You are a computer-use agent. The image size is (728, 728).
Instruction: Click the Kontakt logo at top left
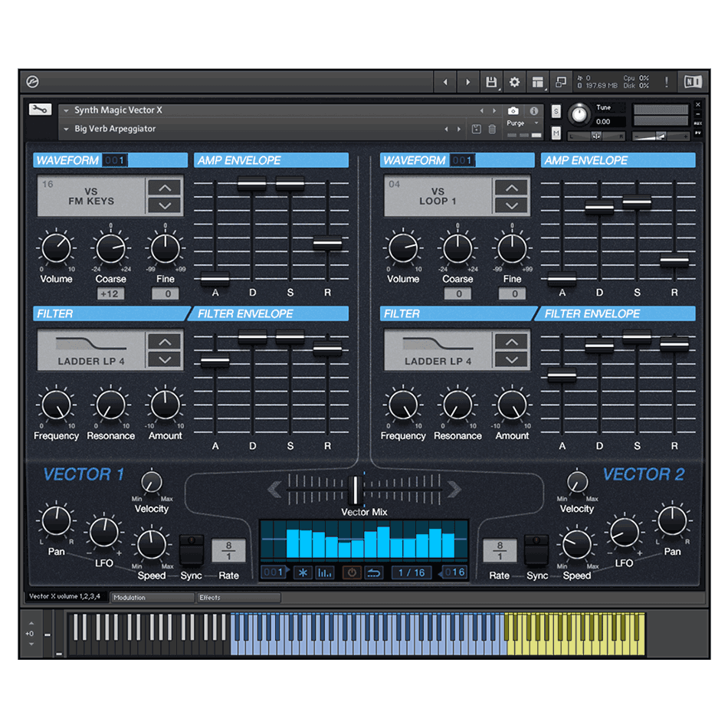[x=32, y=82]
